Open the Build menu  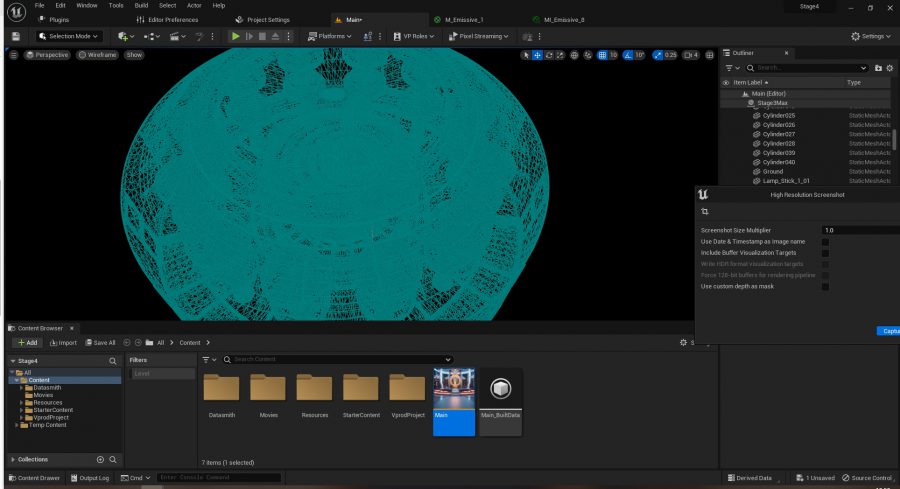(142, 5)
